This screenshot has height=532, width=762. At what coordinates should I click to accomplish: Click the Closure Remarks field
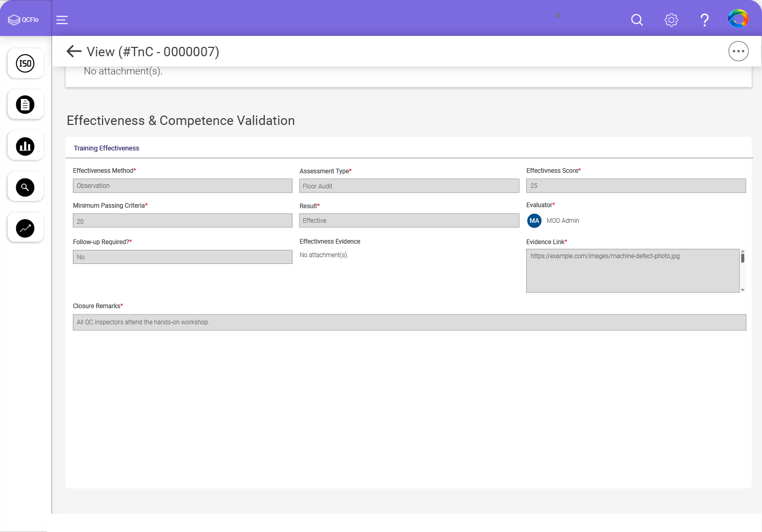410,322
